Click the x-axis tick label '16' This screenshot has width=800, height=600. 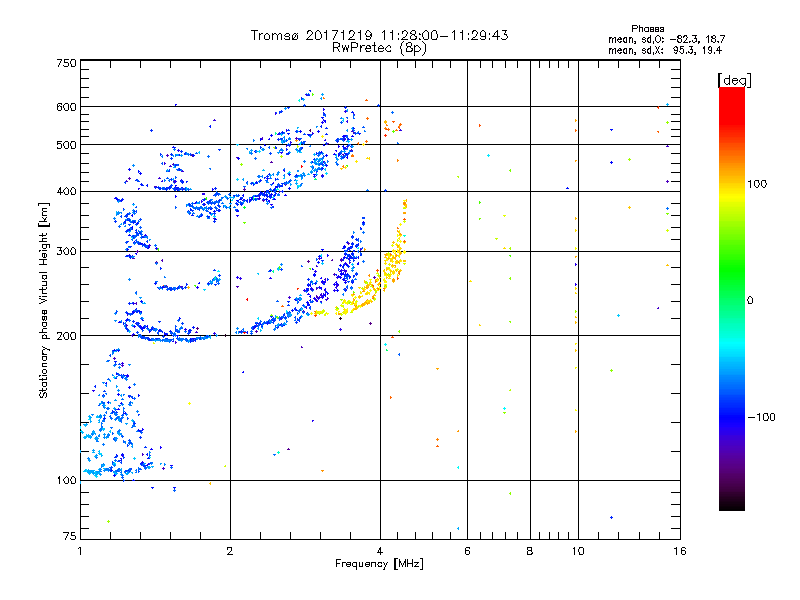(680, 551)
